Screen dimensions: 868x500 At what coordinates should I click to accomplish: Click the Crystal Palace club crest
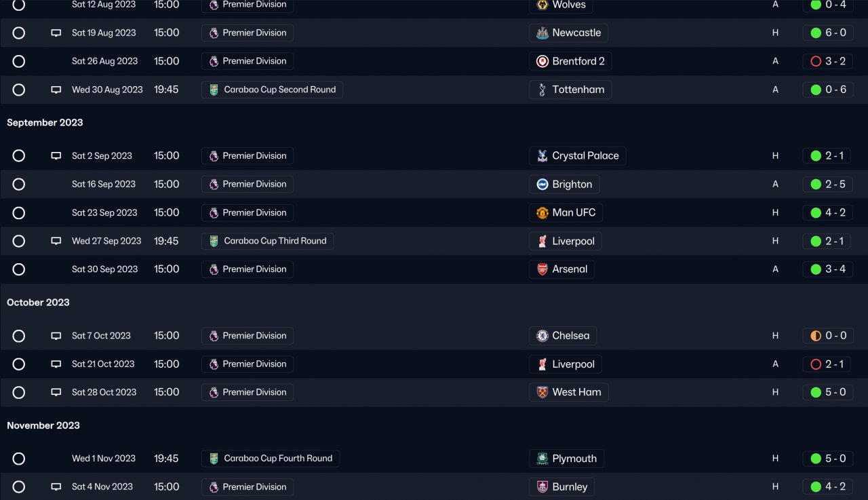542,156
